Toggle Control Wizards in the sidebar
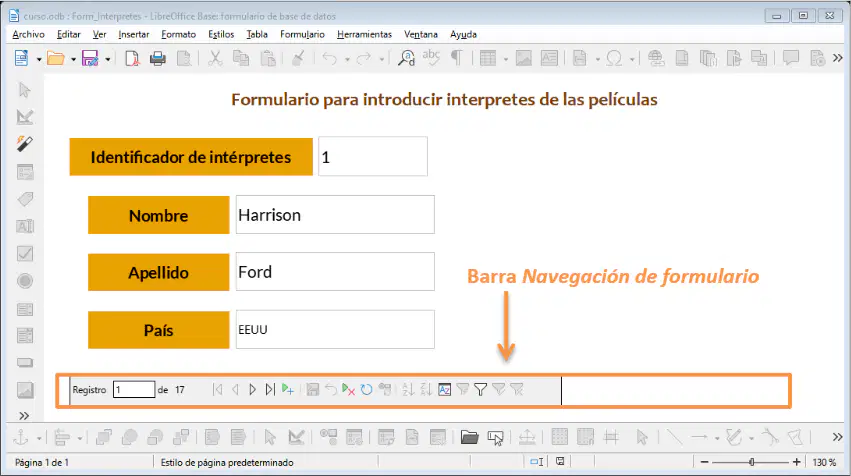This screenshot has width=851, height=476. [x=25, y=144]
